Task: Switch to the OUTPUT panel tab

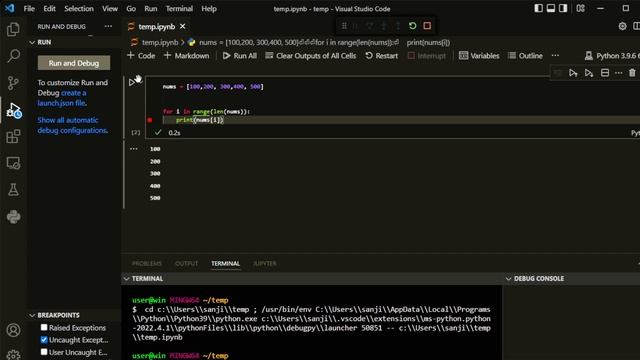Action: click(x=187, y=264)
